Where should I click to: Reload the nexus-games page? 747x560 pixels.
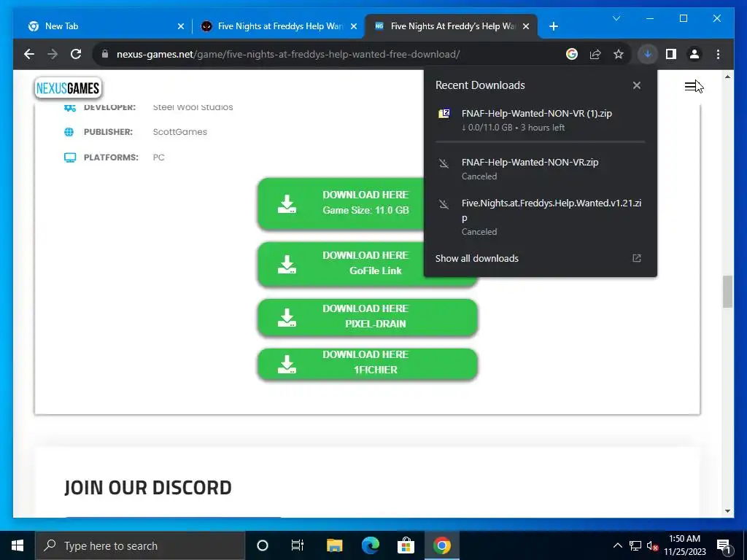[76, 54]
